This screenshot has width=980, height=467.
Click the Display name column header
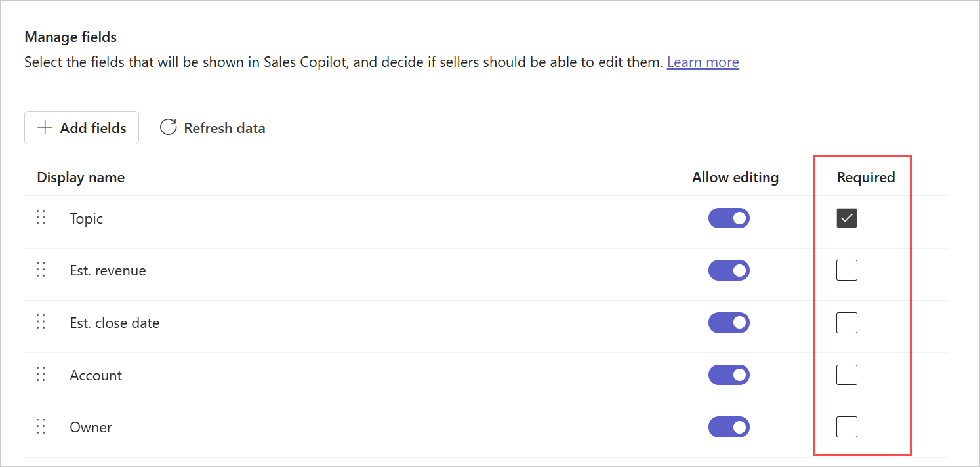[x=80, y=177]
